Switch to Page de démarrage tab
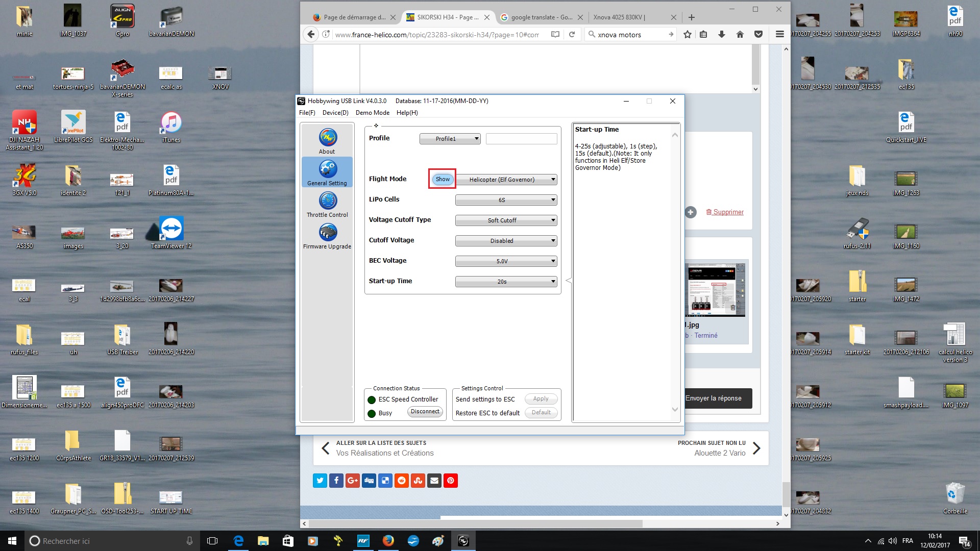 (355, 17)
